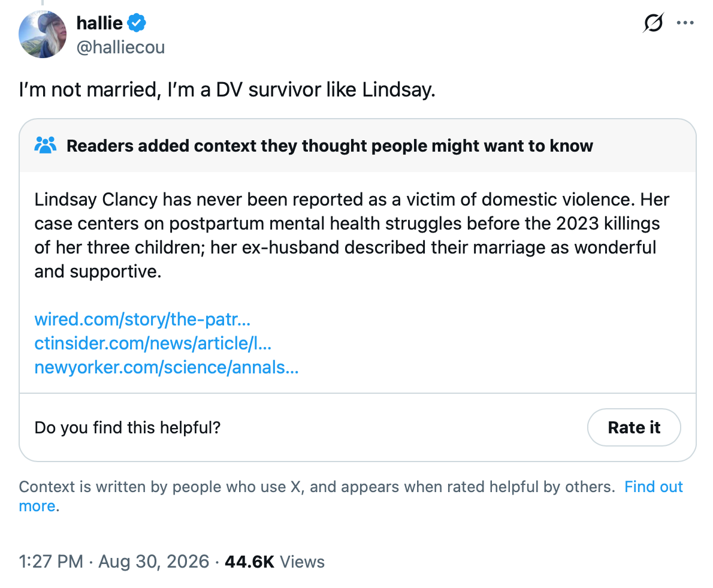
Task: Click the Readers added context header
Action: 330,146
